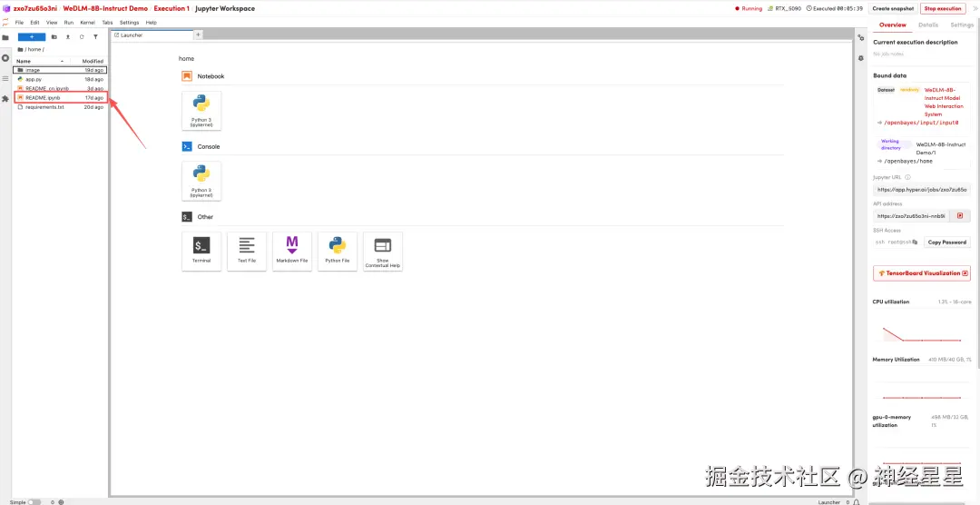Add a new tab with plus button
This screenshot has width=980, height=505.
(198, 35)
